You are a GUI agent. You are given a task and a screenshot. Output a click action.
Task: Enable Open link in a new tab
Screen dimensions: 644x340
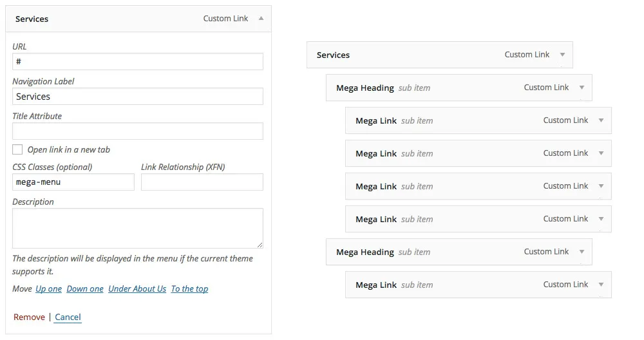click(17, 149)
